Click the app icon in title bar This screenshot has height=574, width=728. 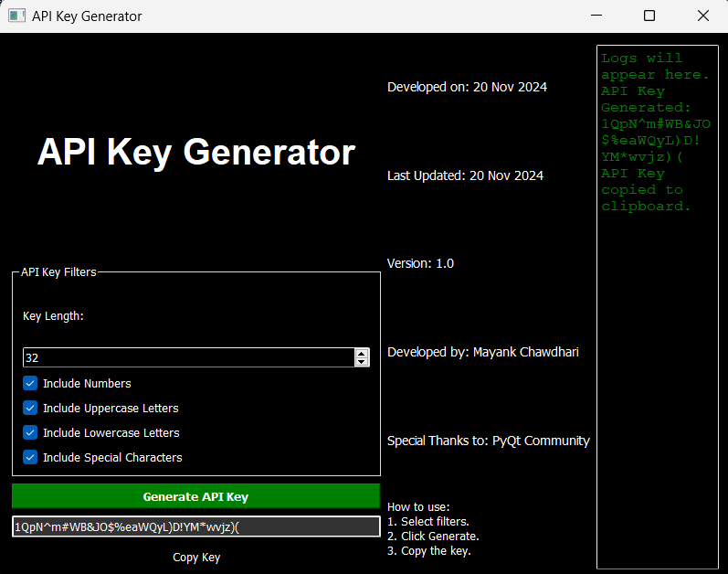[16, 16]
